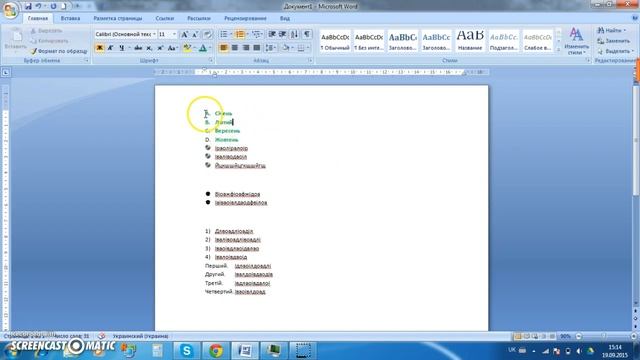
Task: Open Change Styles (Изменить стили)
Action: [x=576, y=41]
